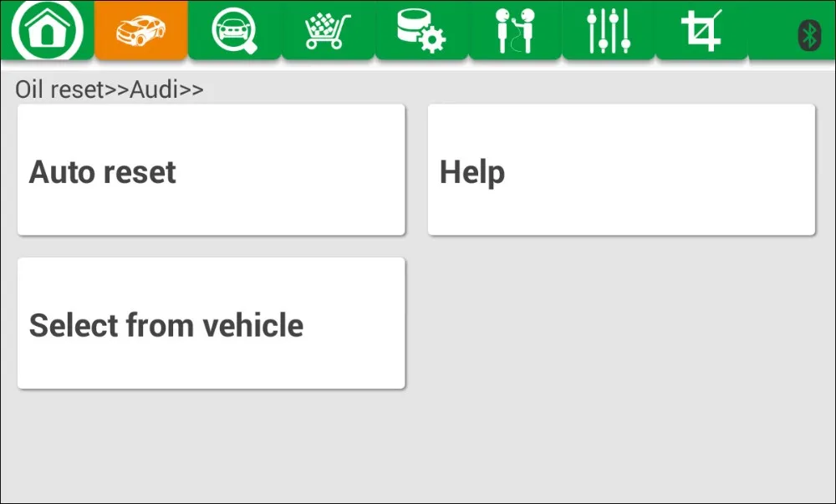The width and height of the screenshot is (836, 504).
Task: Tap the Bluetooth status icon
Action: (x=809, y=36)
